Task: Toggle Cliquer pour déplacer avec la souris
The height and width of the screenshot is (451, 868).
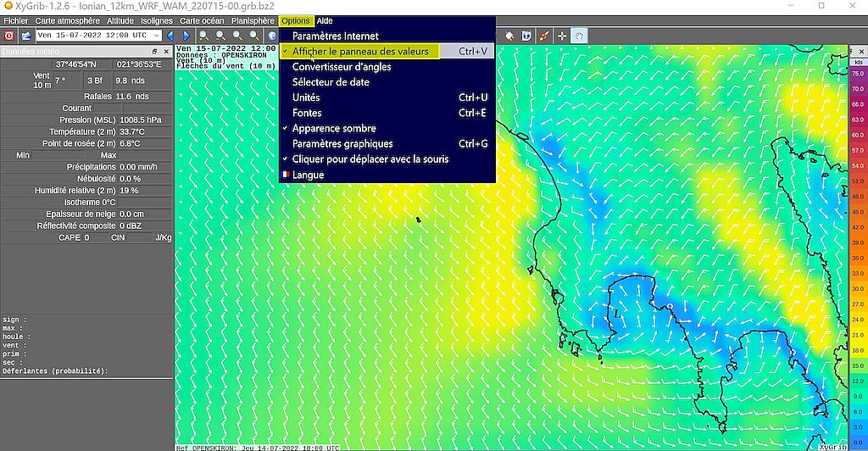Action: click(370, 159)
